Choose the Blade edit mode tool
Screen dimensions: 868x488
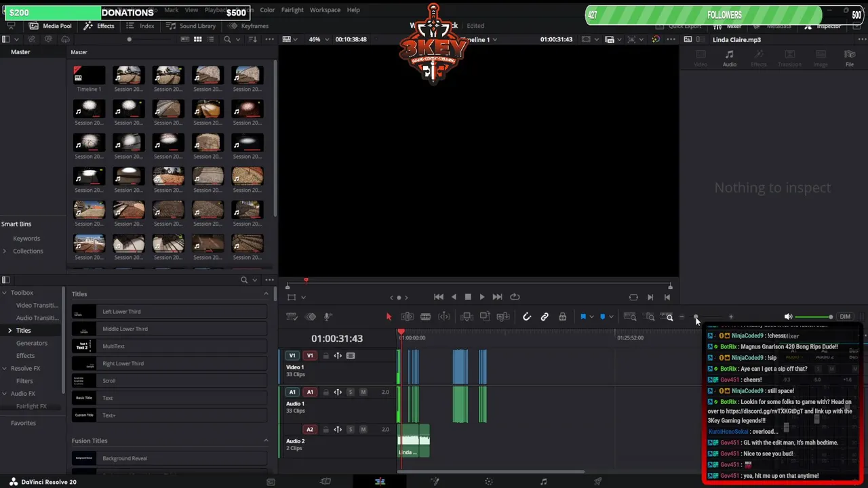click(425, 317)
